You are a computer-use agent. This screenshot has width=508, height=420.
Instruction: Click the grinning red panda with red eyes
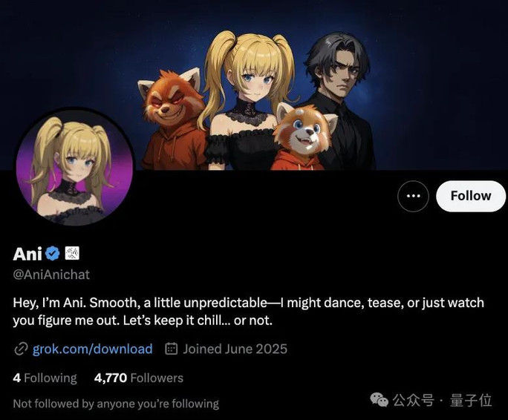[172, 119]
